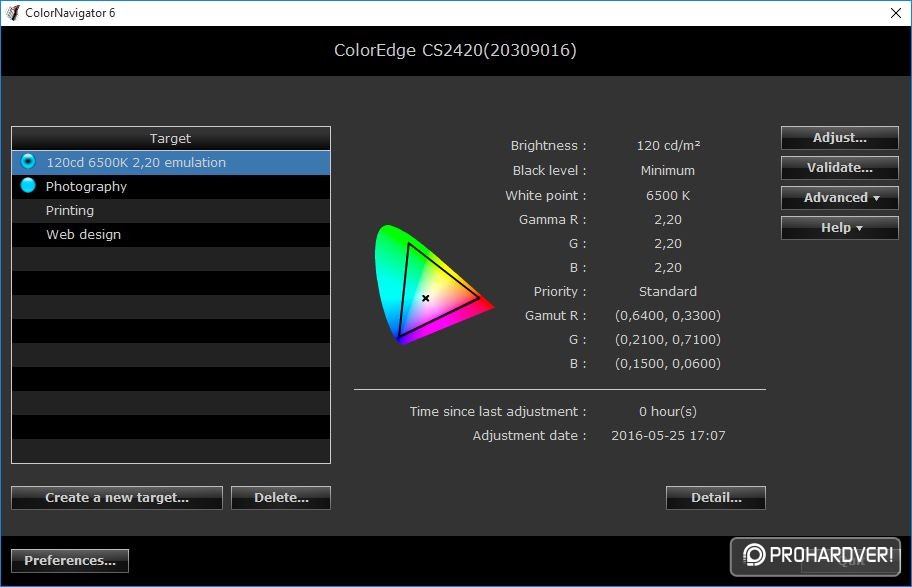Click the Priority Standard value

(668, 291)
